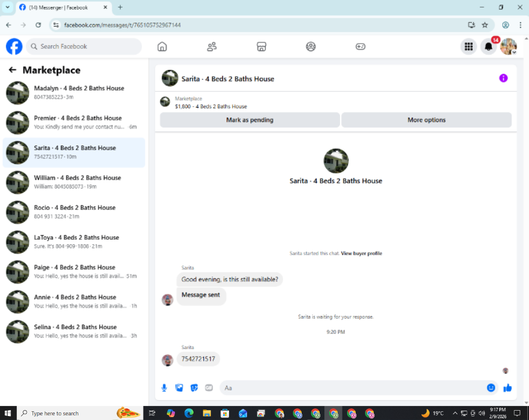Send a voice clip with microphone icon

coord(164,388)
